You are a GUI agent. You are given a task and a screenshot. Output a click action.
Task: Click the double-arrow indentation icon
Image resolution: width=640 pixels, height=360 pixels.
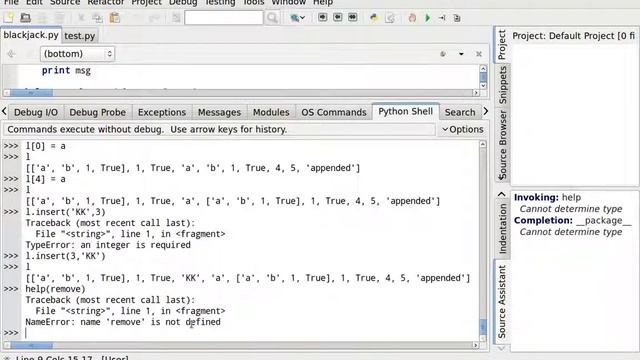(353, 17)
